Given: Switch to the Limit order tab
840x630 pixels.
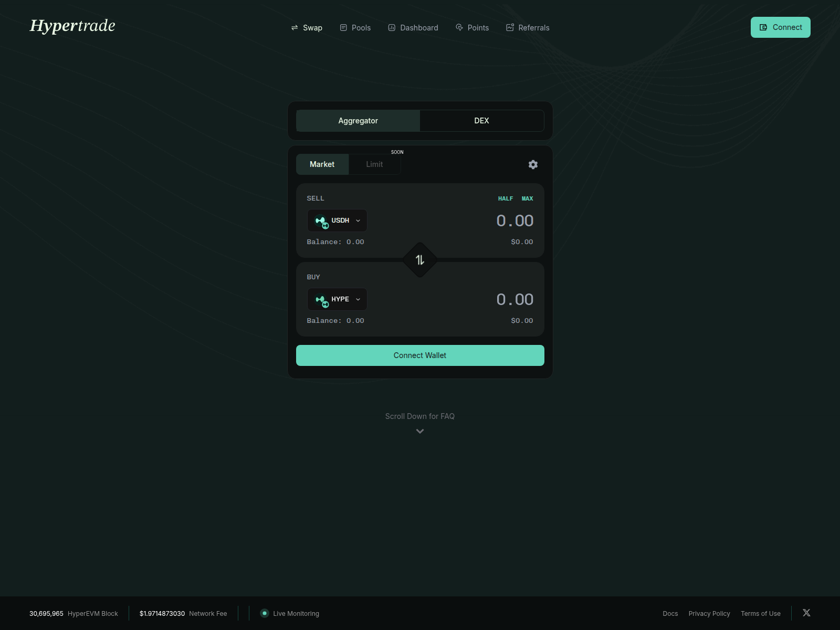Looking at the screenshot, I should [x=374, y=164].
